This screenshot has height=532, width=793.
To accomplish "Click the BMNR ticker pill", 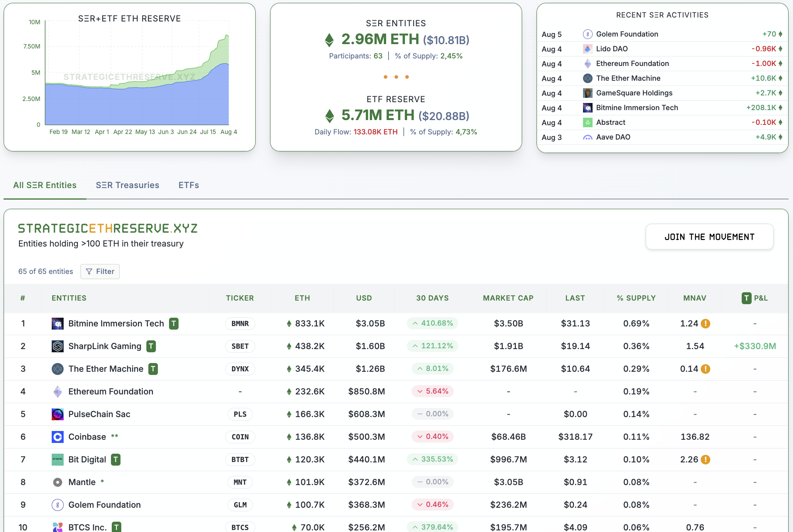I will [240, 324].
